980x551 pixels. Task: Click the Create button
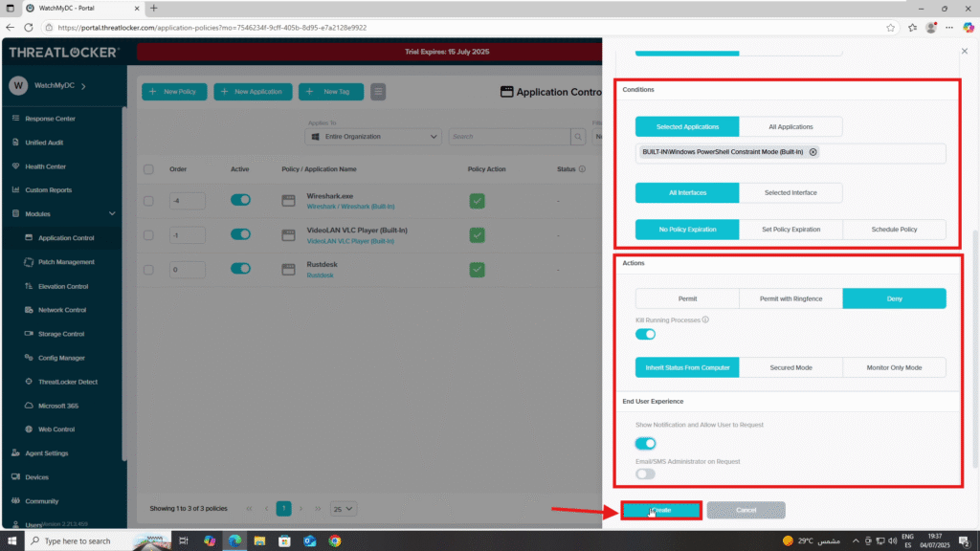pos(661,511)
